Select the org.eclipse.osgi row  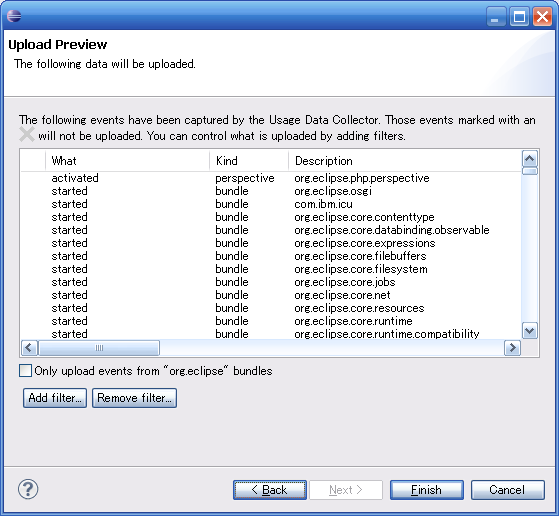pyautogui.click(x=271, y=191)
